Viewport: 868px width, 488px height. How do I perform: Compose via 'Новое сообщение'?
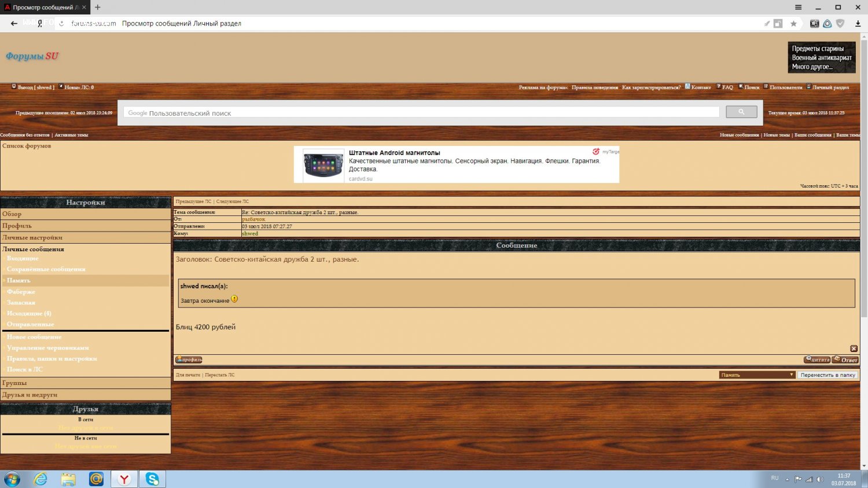34,337
